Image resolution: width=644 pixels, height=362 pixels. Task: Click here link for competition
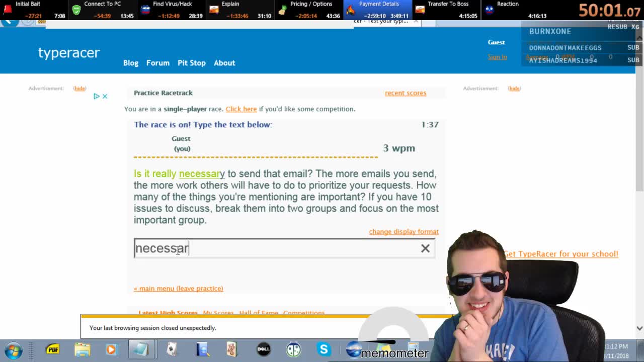(x=241, y=109)
